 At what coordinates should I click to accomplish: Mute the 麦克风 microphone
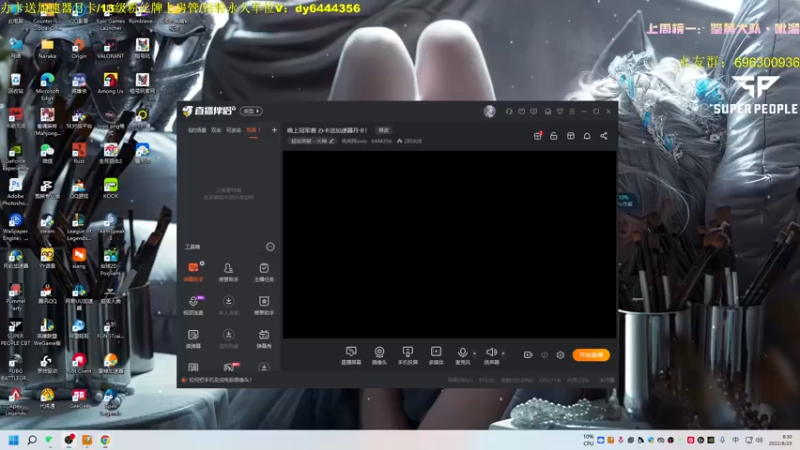tap(462, 355)
